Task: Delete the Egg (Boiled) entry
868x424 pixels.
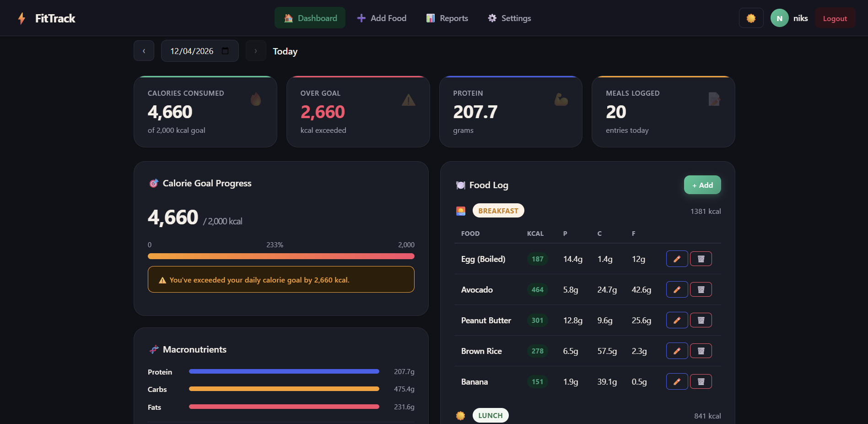Action: click(x=701, y=259)
